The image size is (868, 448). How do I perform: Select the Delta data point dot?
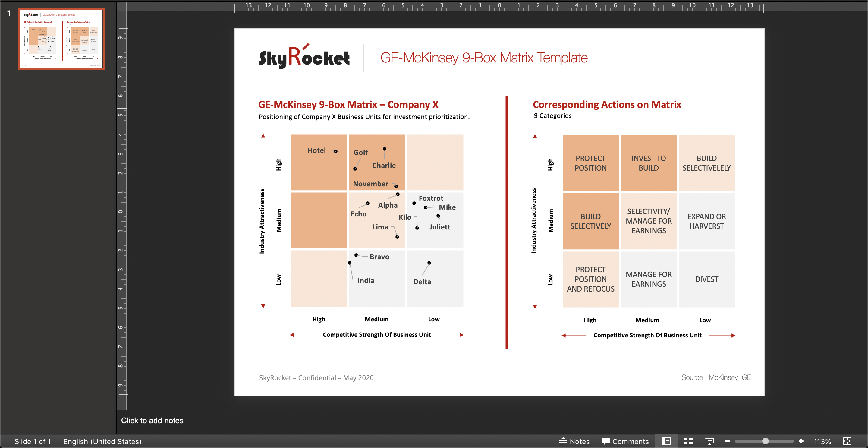point(429,263)
